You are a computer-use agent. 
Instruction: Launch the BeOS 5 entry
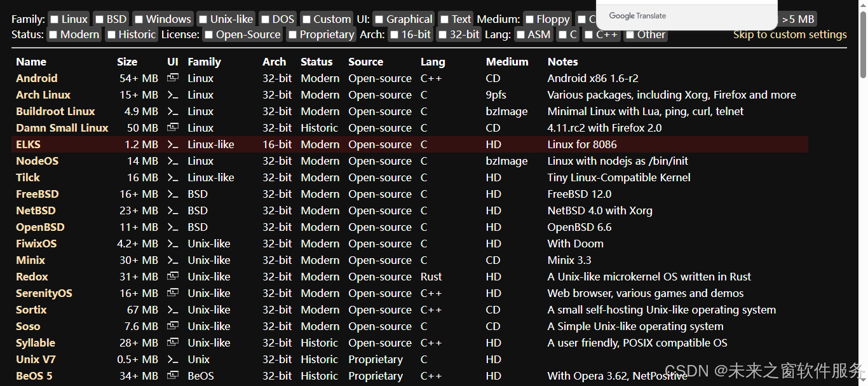pyautogui.click(x=34, y=376)
